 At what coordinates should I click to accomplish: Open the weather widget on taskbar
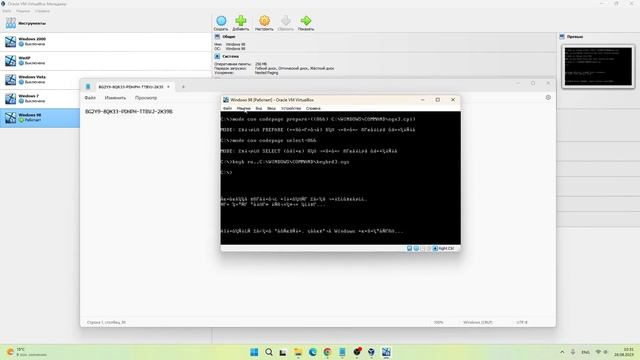[26, 352]
